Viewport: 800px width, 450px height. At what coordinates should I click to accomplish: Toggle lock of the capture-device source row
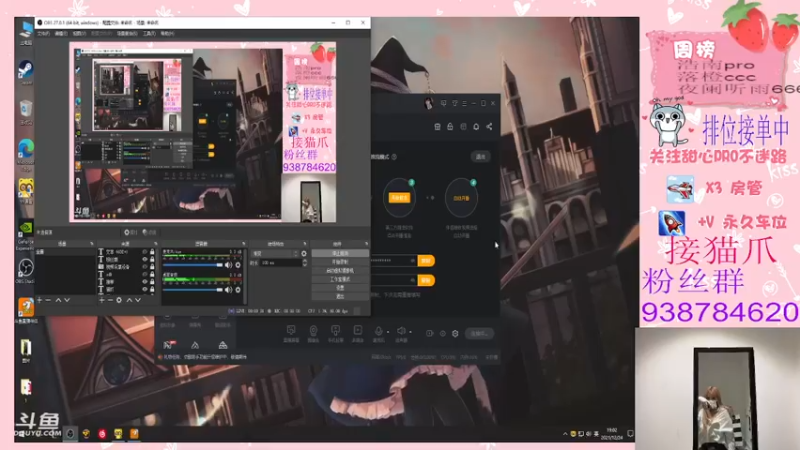coord(152,266)
